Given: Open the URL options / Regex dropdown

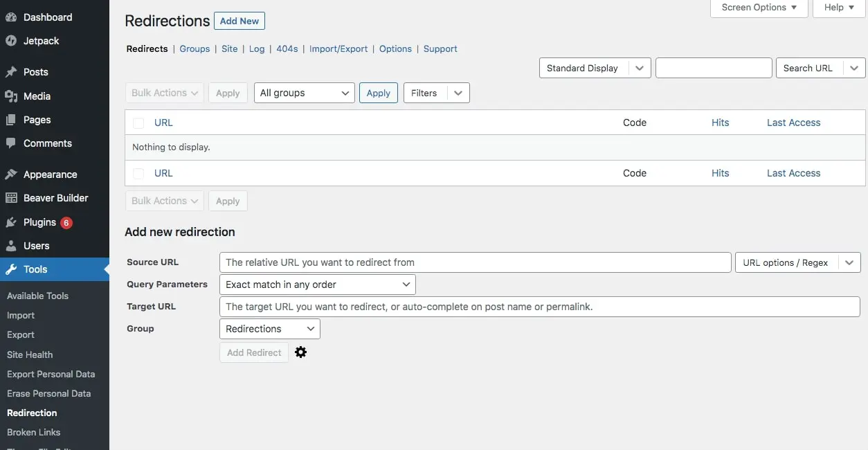Looking at the screenshot, I should [x=798, y=262].
